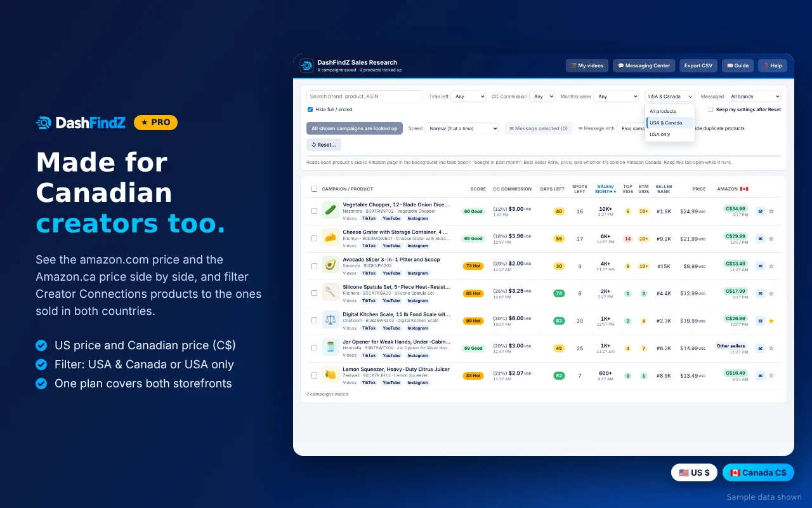The height and width of the screenshot is (508, 812).
Task: Click the Export CSV button
Action: (698, 65)
